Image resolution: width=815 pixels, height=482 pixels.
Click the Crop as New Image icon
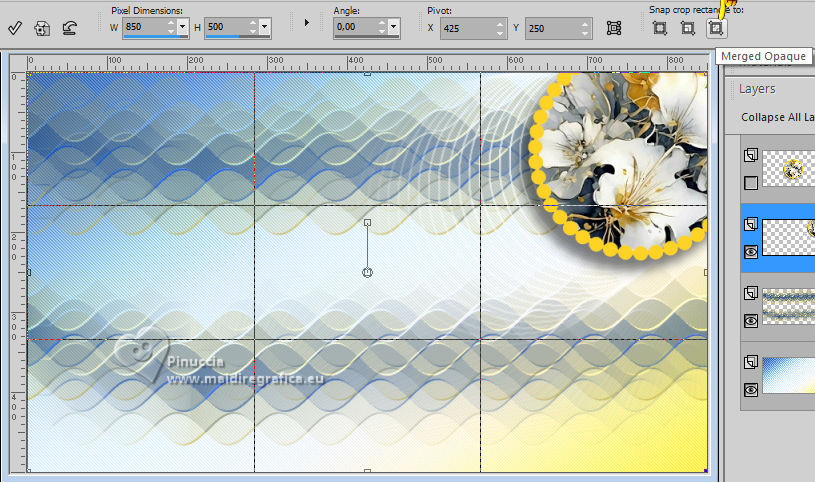(x=42, y=28)
